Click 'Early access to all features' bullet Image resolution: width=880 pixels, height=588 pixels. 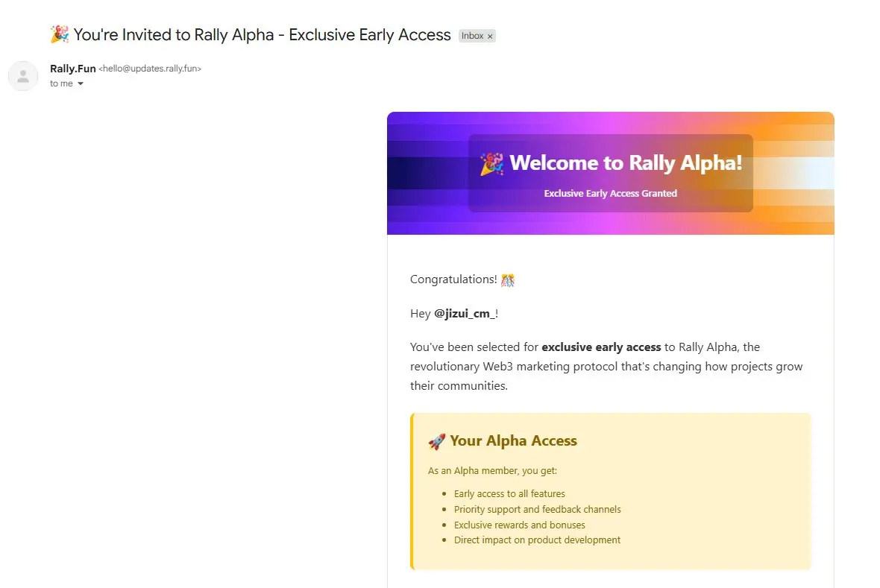[509, 493]
